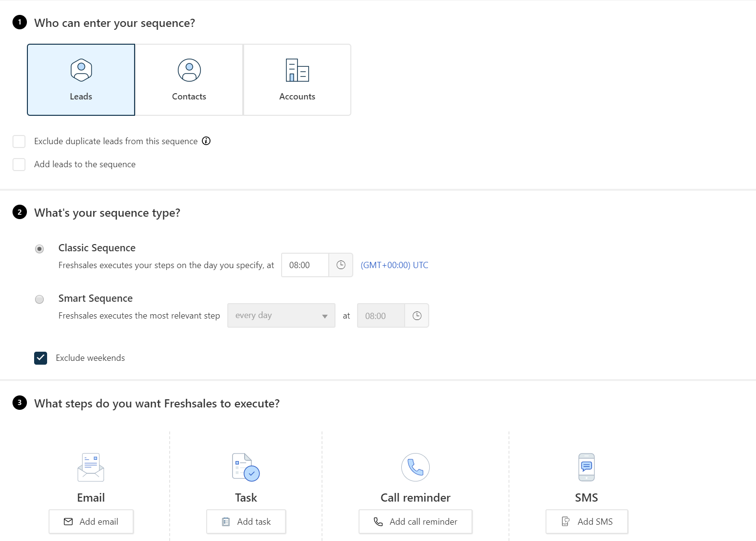Open the Smart Sequence time clock picker

pyautogui.click(x=417, y=316)
